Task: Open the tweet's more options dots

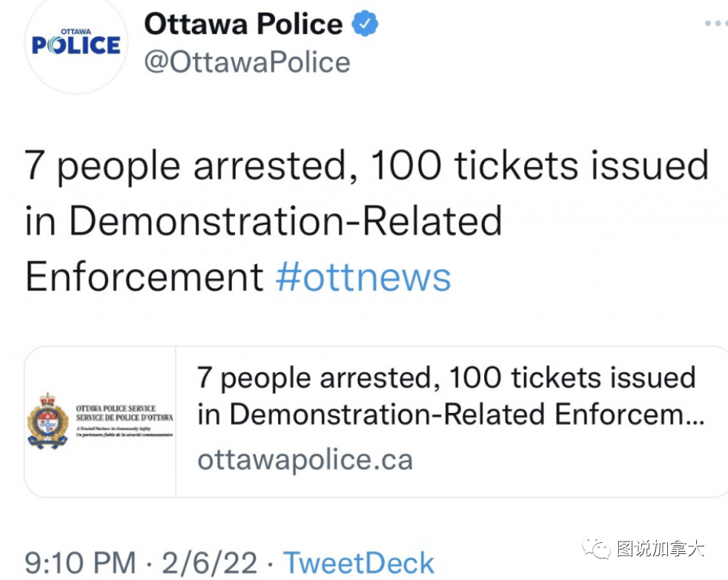Action: click(x=715, y=24)
